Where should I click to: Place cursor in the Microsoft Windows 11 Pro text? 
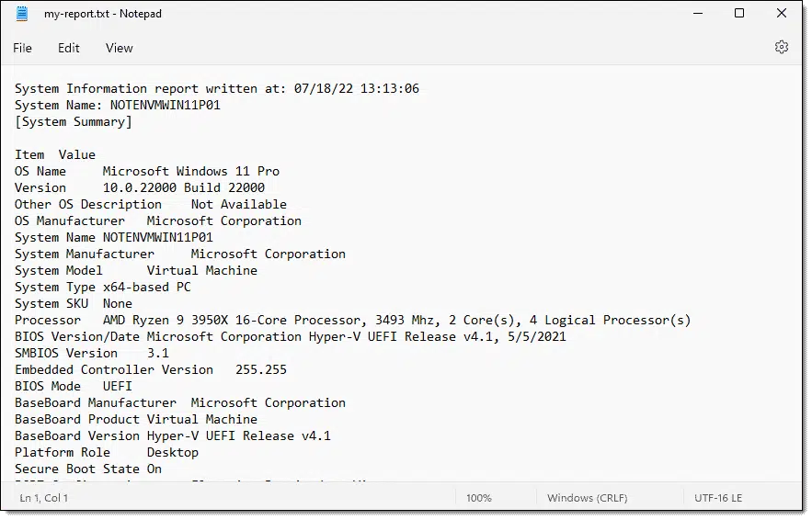191,172
